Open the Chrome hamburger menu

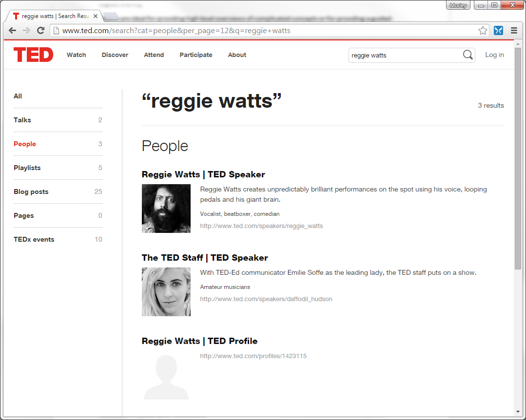514,31
